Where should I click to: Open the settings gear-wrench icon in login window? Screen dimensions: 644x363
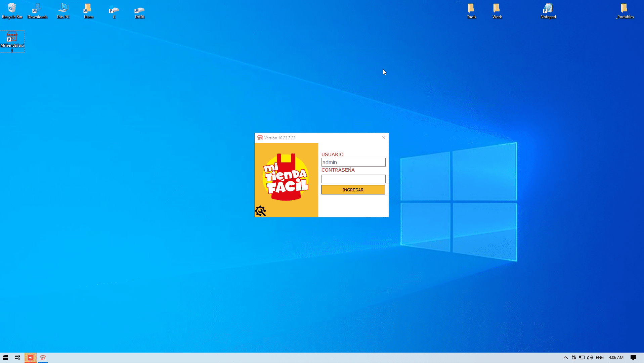pos(260,211)
